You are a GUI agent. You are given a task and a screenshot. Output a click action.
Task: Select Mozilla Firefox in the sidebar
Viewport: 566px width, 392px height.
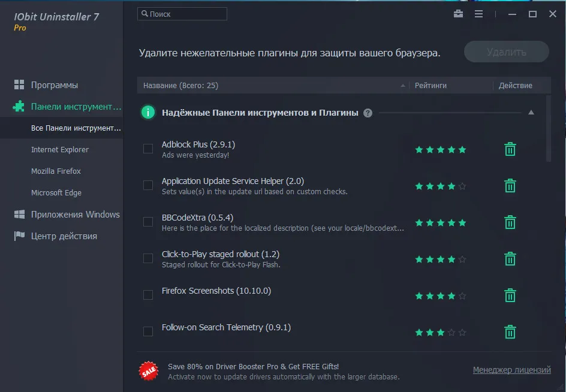pyautogui.click(x=56, y=171)
